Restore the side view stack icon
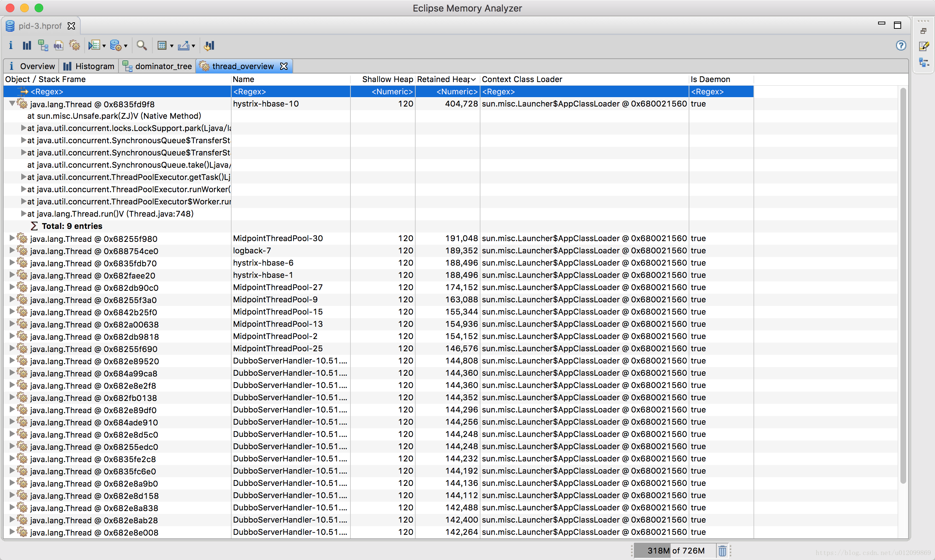This screenshot has height=560, width=935. (x=923, y=31)
